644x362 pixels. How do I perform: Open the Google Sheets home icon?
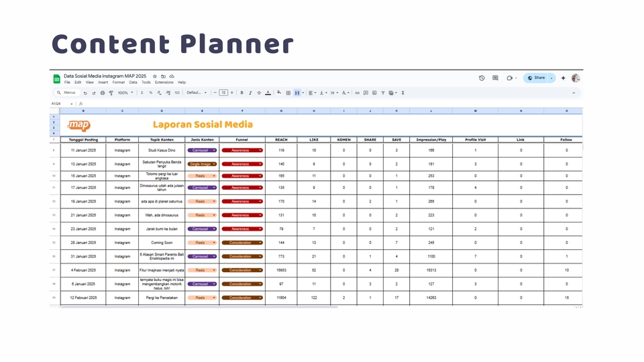pos(56,79)
